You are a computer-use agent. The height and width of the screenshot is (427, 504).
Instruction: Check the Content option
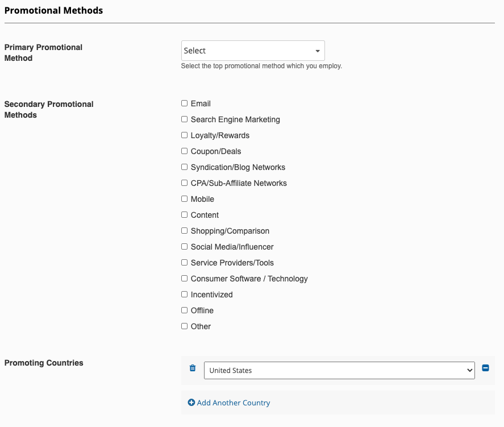(x=184, y=215)
